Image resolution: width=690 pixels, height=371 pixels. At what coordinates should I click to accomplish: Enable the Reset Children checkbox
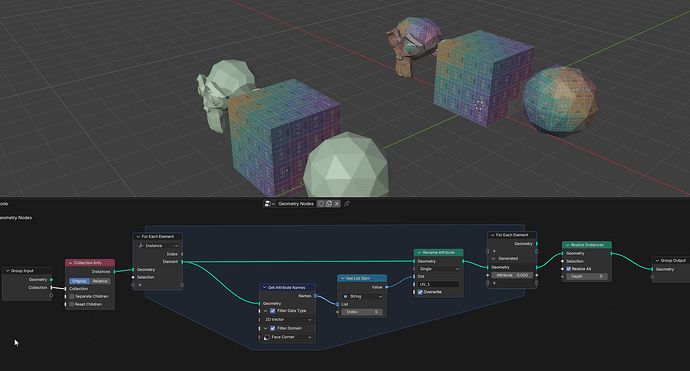(72, 305)
